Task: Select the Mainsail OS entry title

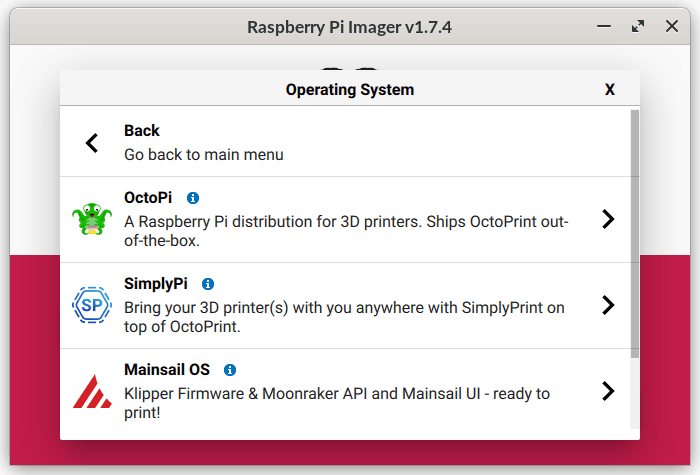Action: click(167, 370)
